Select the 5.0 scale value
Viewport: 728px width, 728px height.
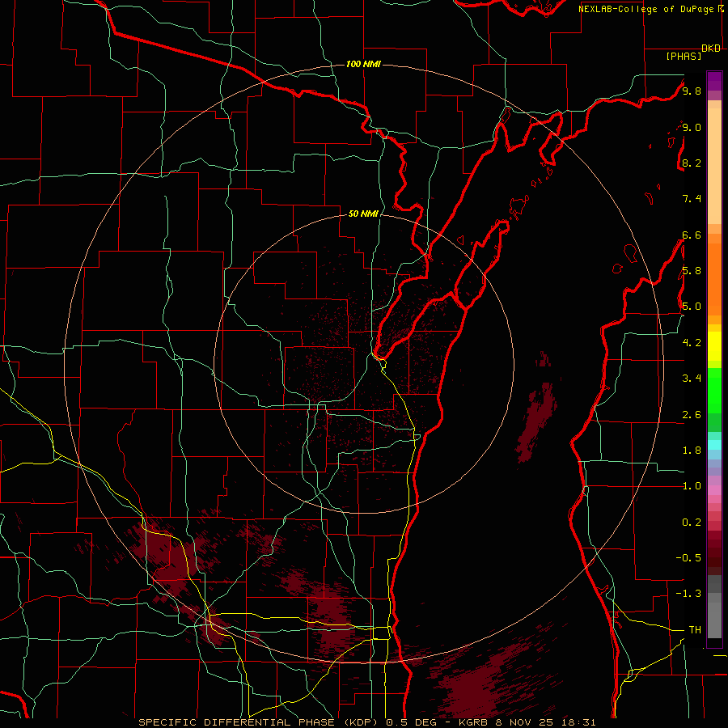click(x=692, y=307)
